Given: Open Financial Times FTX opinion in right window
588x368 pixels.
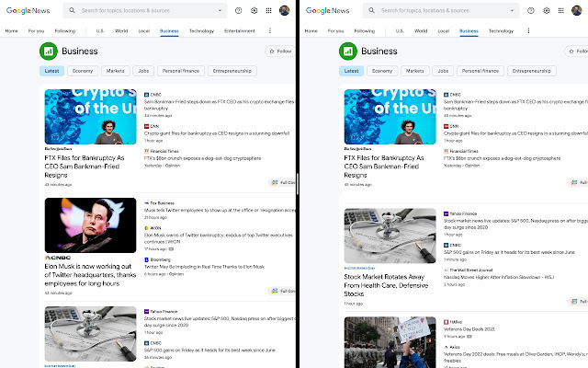Looking at the screenshot, I should [503, 158].
